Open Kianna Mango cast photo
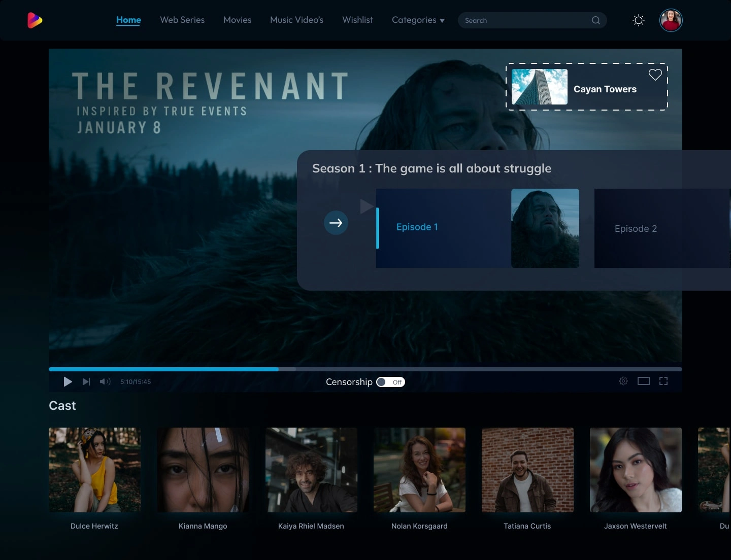The width and height of the screenshot is (731, 560). [203, 470]
